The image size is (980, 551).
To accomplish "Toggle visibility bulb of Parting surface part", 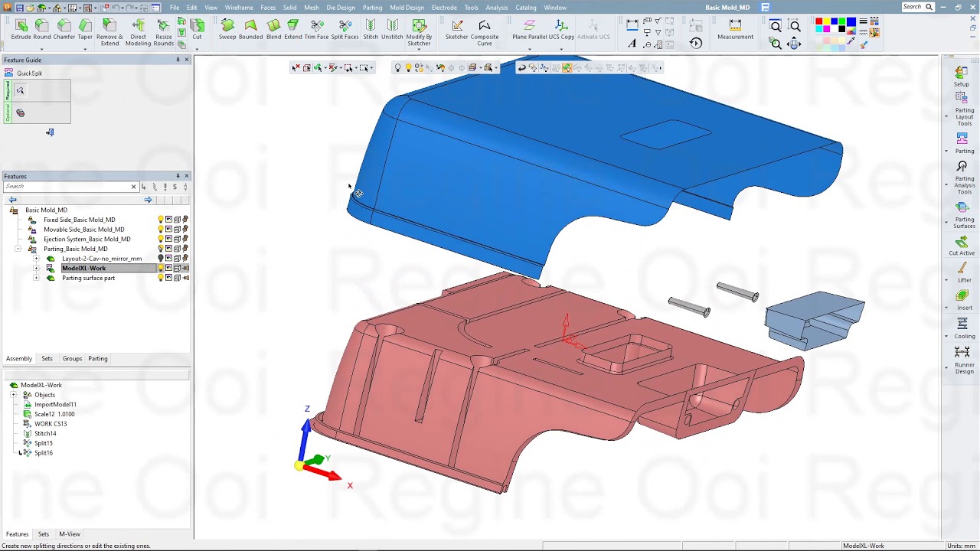I will 161,278.
